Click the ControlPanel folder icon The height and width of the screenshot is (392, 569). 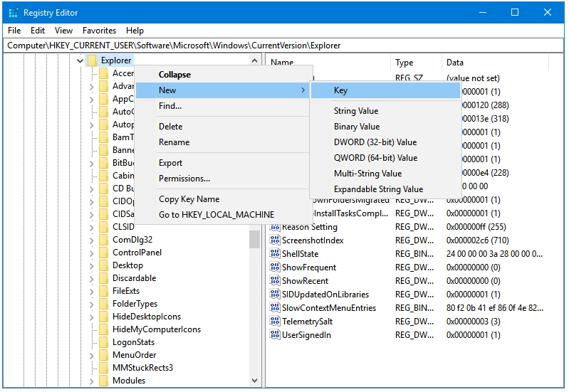(104, 253)
